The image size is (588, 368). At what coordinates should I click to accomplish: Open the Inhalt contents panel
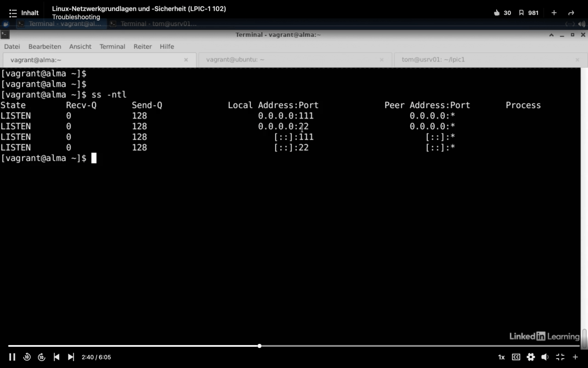24,13
